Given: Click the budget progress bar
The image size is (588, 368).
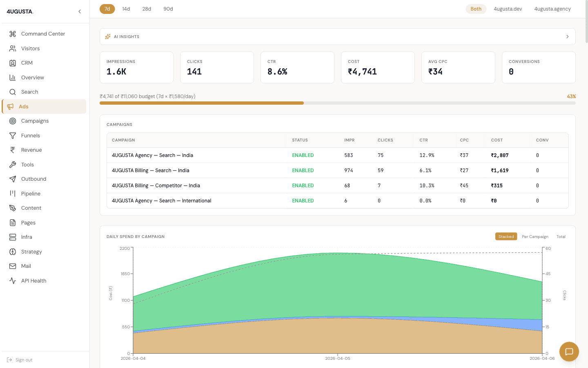Looking at the screenshot, I should pos(337,103).
